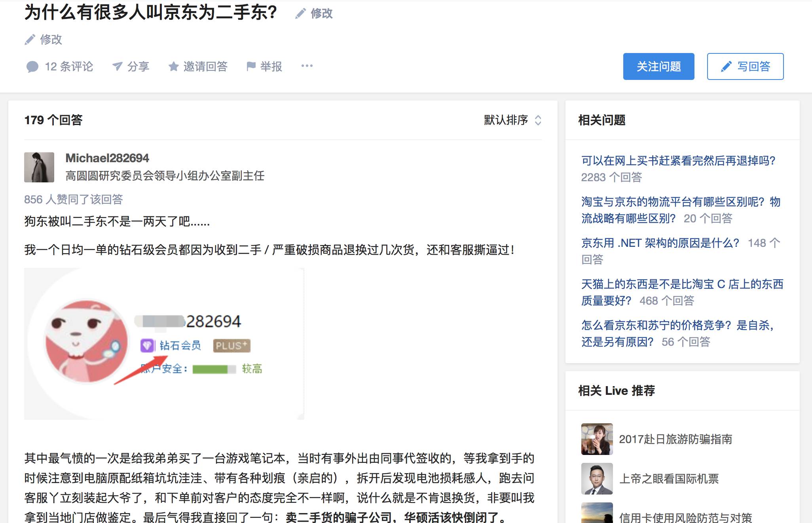Click 856 人赞同了该回答 voters text
Viewport: 812px width, 523px height.
[74, 199]
